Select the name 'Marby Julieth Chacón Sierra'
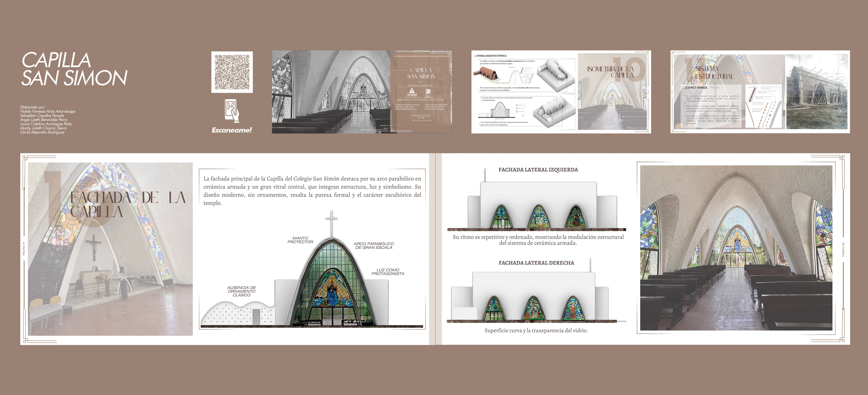This screenshot has width=868, height=395. point(43,128)
